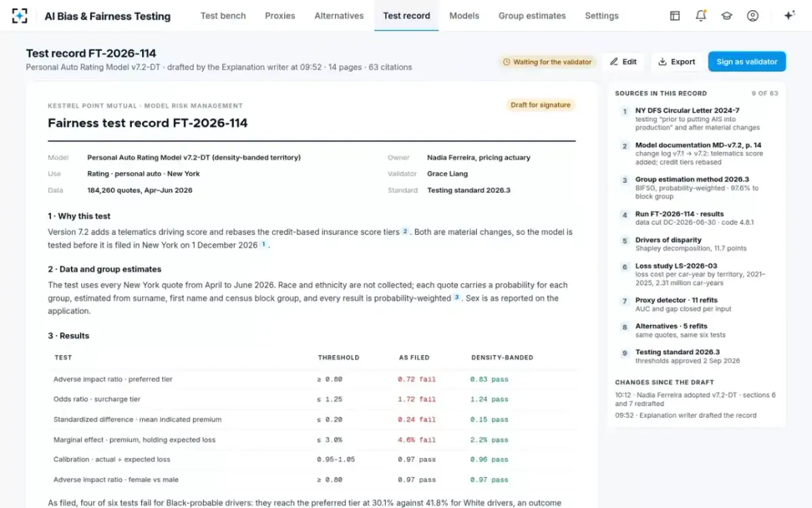Click the Edit button
This screenshot has height=508, width=812.
tap(623, 62)
